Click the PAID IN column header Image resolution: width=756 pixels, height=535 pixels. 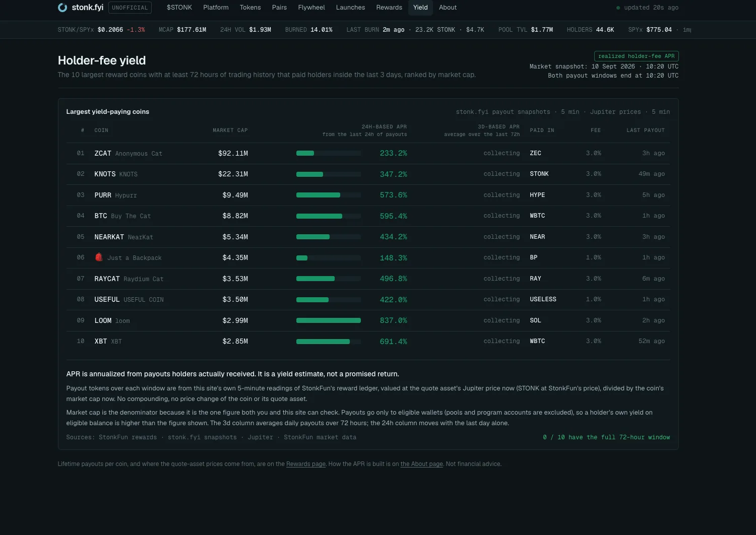click(x=542, y=130)
